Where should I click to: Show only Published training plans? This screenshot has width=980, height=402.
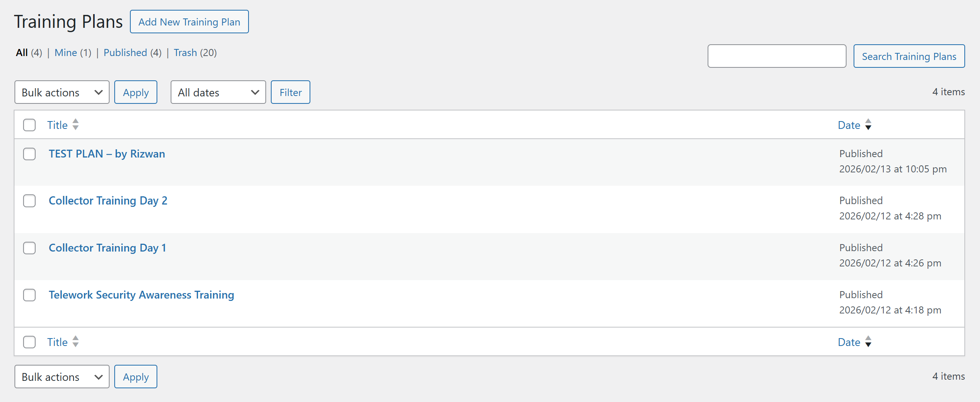[125, 53]
